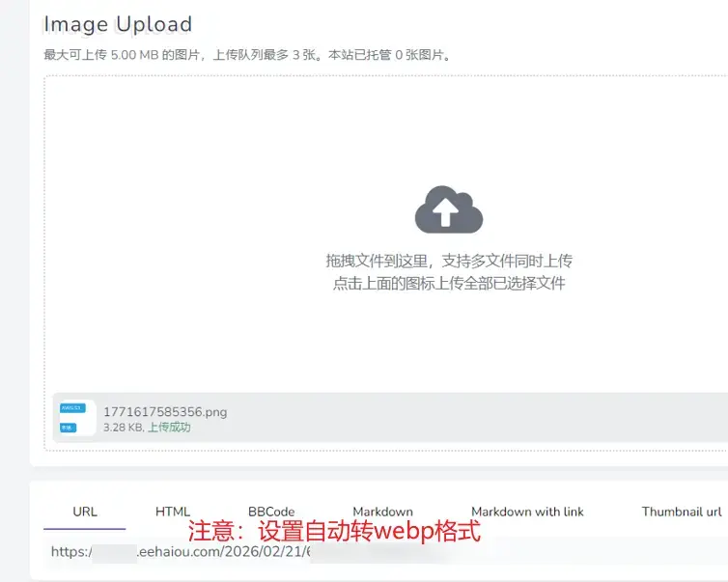Click the cloud upload icon
Screen dimensions: 728x582
coord(448,209)
